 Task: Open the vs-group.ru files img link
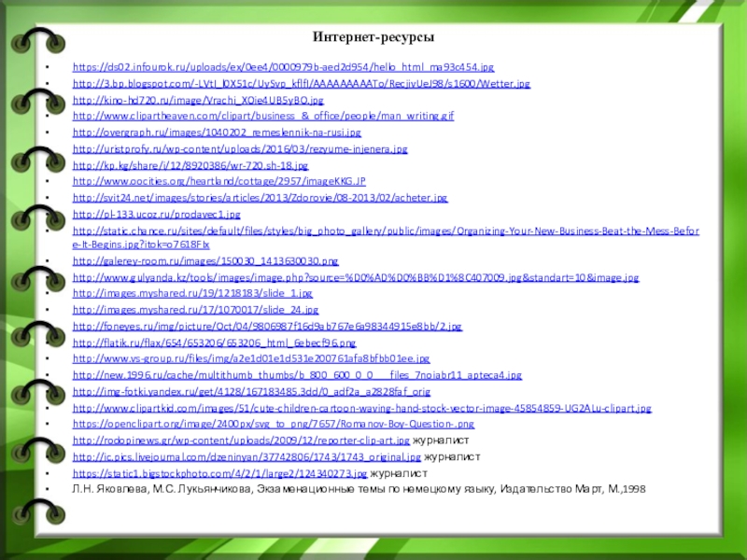point(251,358)
